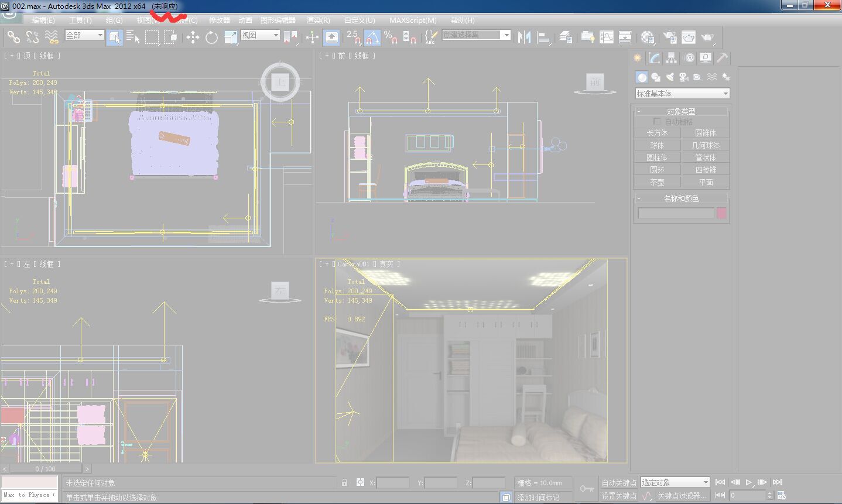This screenshot has width=842, height=504.
Task: Collapse the 名称和颜色 rollout
Action: point(682,198)
